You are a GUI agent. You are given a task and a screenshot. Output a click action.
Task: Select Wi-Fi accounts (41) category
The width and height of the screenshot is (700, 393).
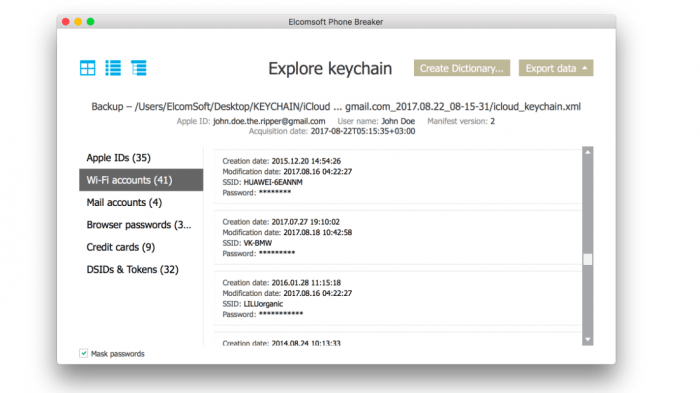[x=141, y=180]
